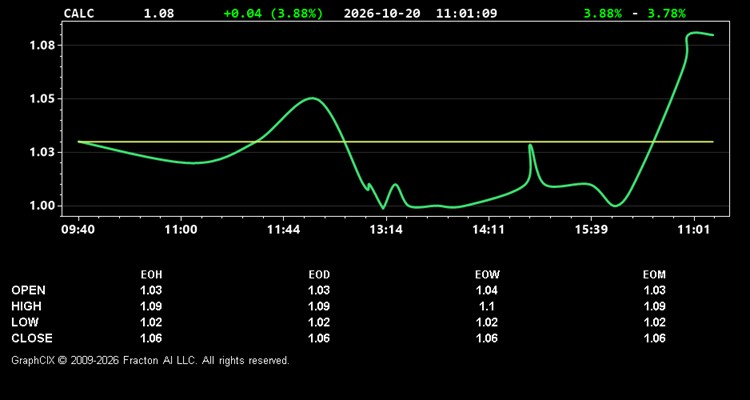Image resolution: width=750 pixels, height=400 pixels.
Task: Click the 11:00 time axis label
Action: click(181, 230)
